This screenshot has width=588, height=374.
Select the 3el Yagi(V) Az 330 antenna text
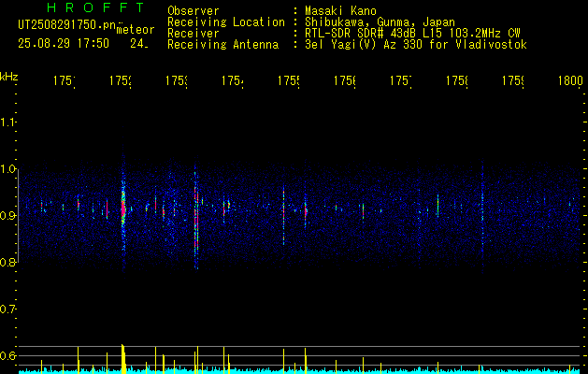(x=416, y=45)
